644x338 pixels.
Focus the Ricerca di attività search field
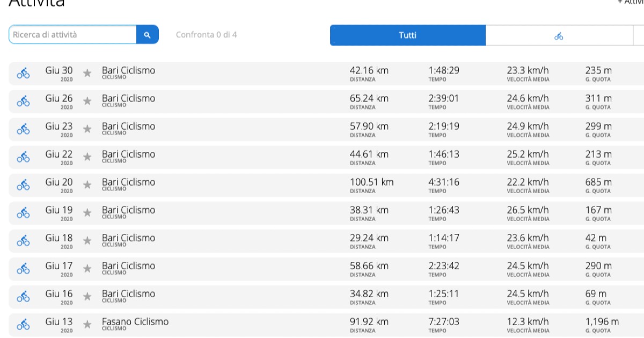[72, 35]
